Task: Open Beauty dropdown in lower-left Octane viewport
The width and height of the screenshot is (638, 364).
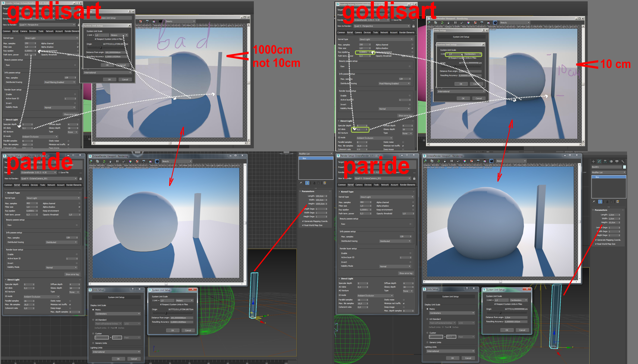Action: 176,161
